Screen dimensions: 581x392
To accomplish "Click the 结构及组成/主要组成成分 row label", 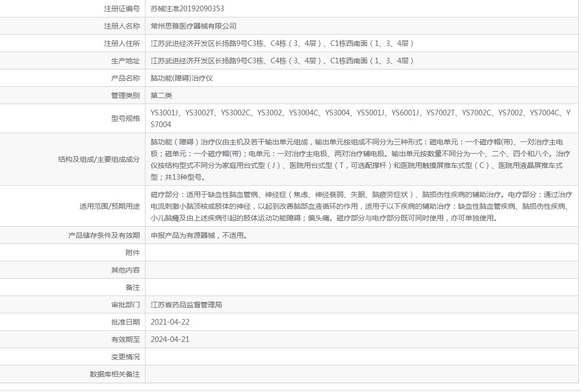I will click(x=99, y=159).
